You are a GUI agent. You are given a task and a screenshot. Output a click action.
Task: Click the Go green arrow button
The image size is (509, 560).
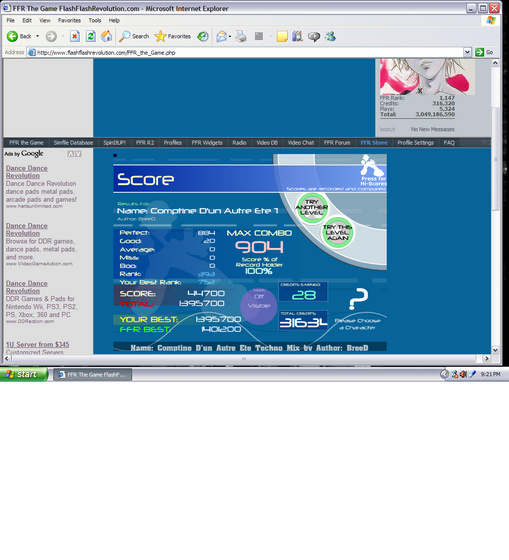click(479, 52)
